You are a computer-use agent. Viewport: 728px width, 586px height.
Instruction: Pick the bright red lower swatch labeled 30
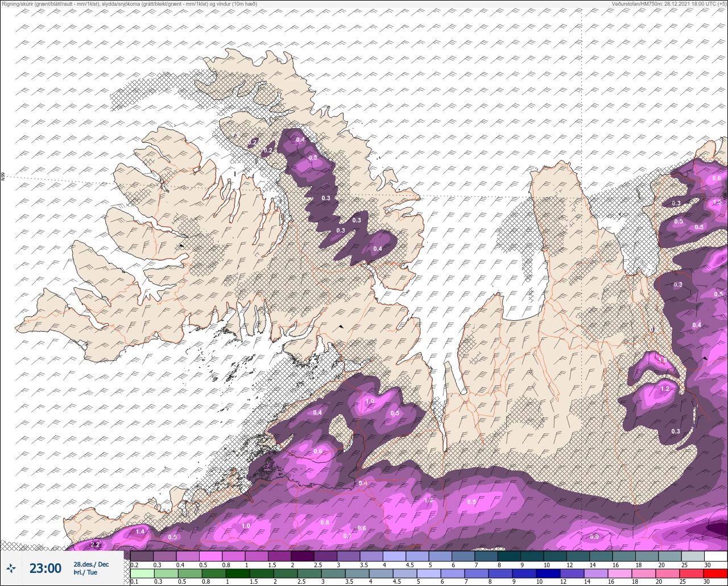(715, 573)
